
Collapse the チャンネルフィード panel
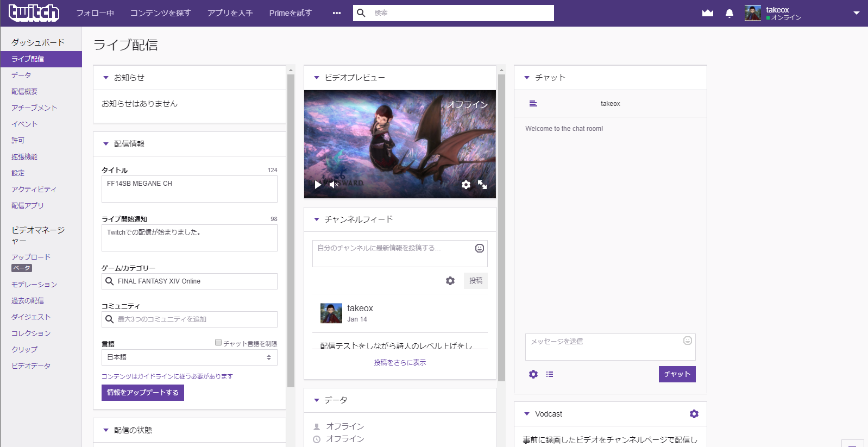click(x=317, y=219)
